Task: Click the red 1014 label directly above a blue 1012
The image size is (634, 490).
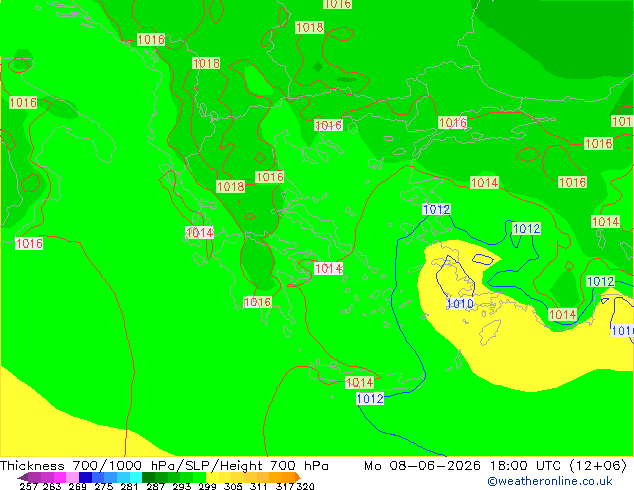Action: coord(359,382)
